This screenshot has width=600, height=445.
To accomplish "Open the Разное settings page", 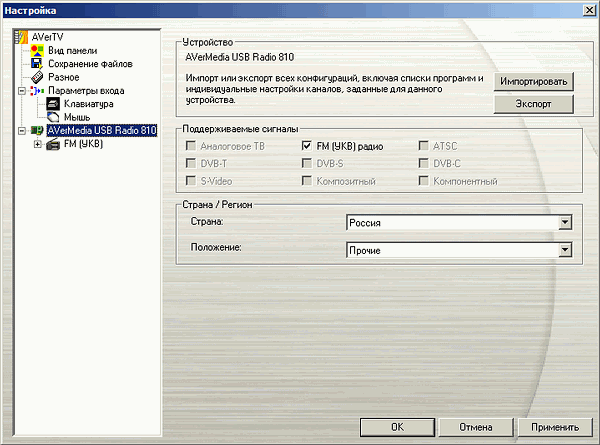I will coord(64,77).
